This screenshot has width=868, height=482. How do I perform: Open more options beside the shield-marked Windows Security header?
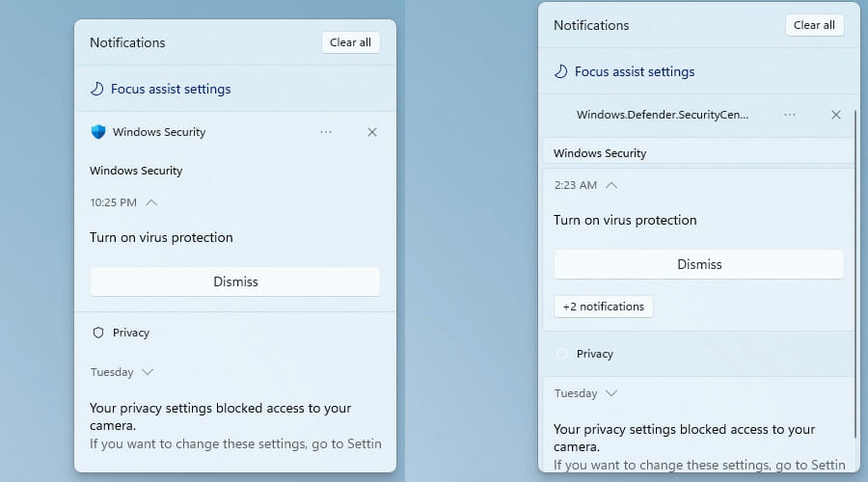click(326, 132)
